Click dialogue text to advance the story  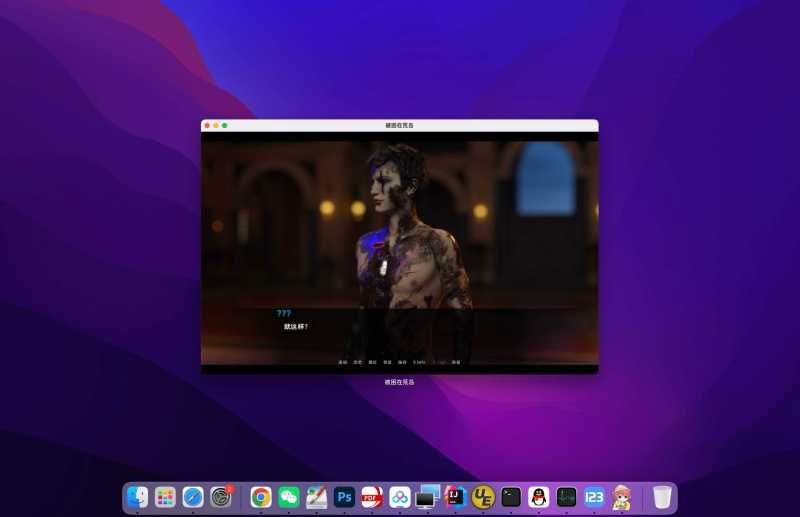(x=296, y=327)
